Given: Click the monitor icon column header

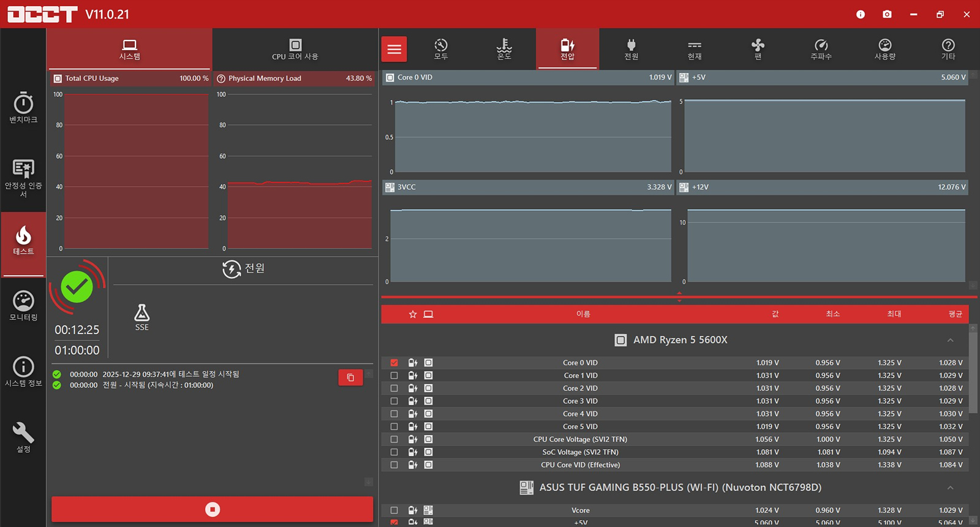Looking at the screenshot, I should pos(428,314).
